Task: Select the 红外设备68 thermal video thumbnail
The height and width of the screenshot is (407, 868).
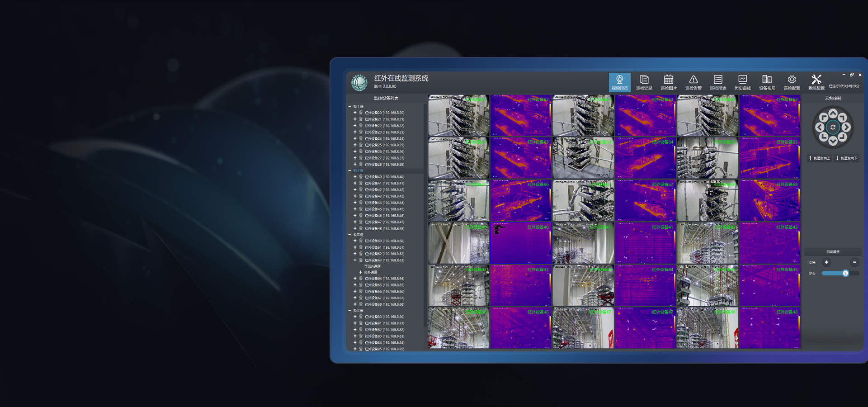Action: coord(769,201)
